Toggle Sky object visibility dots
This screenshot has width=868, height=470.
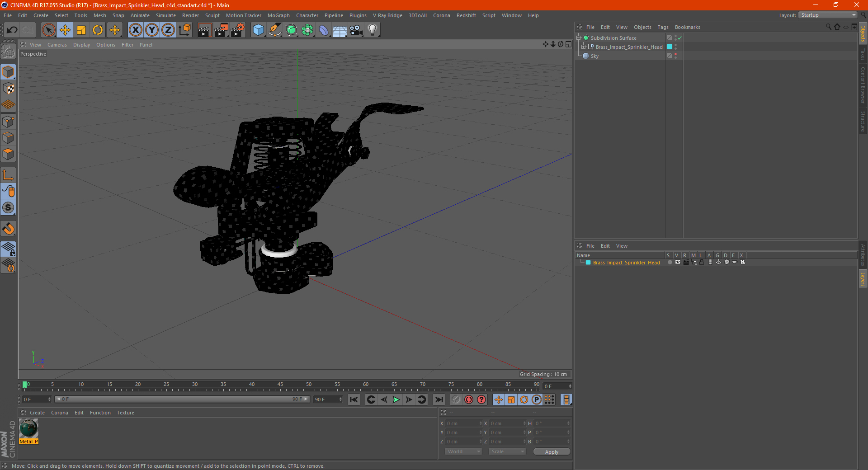tap(676, 56)
